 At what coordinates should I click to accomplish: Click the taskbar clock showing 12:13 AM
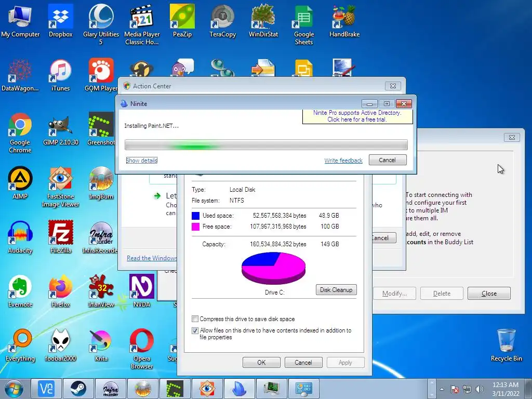tap(505, 389)
